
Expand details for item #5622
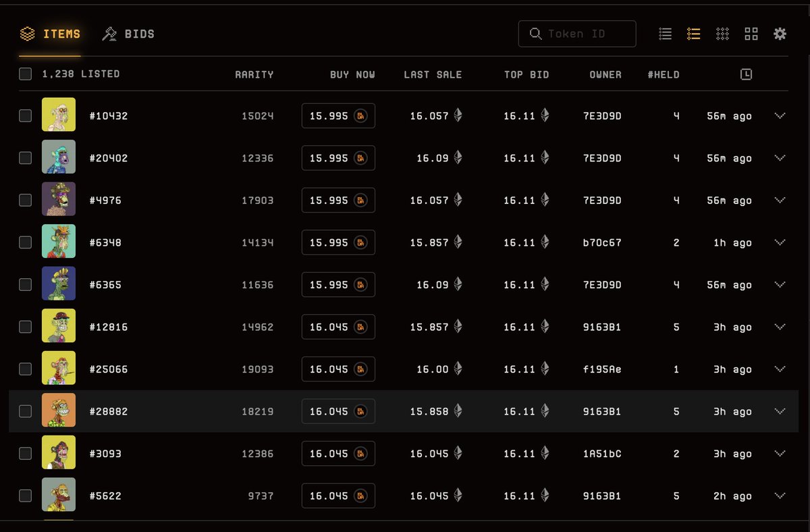[x=780, y=496]
